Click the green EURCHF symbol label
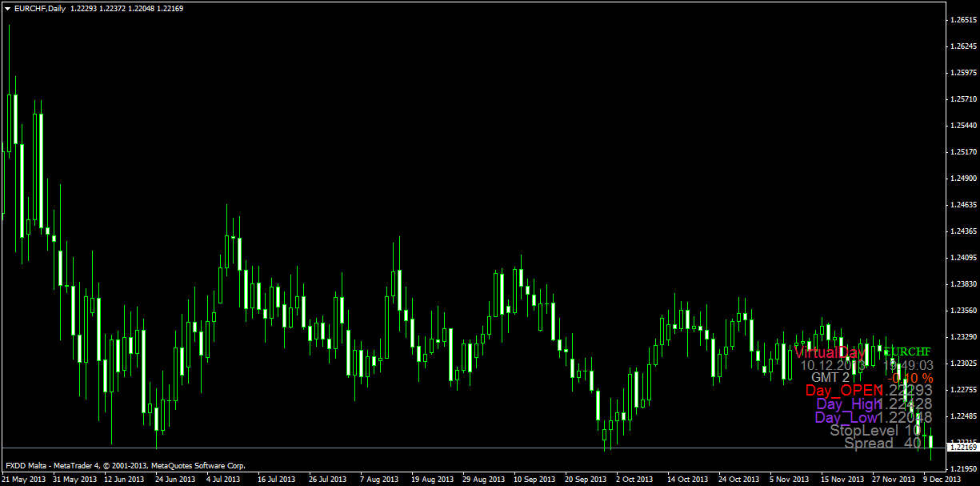This screenshot has width=980, height=486. tap(906, 351)
